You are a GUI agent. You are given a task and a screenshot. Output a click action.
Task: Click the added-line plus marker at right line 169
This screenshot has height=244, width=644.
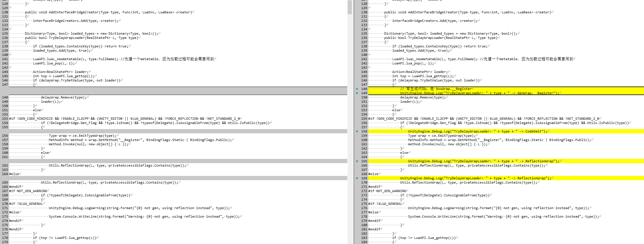357,178
